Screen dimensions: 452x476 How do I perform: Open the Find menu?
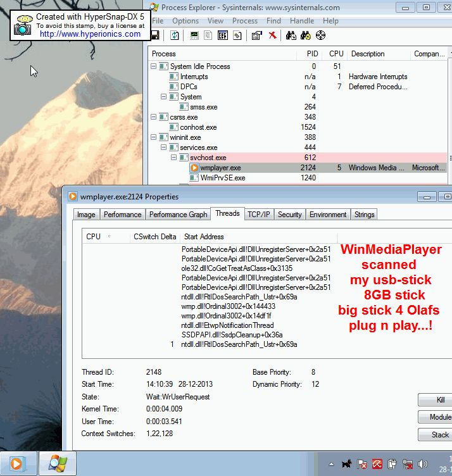pos(273,21)
